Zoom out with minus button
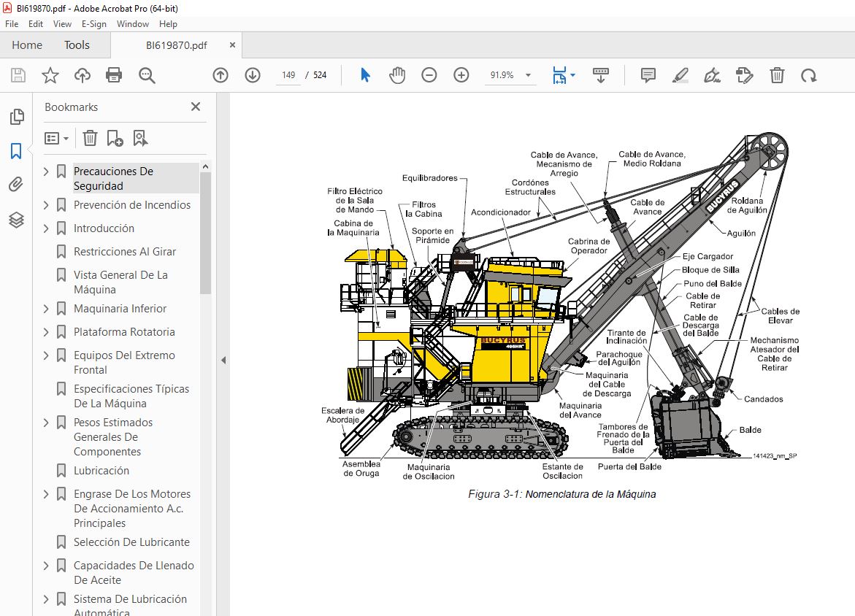 429,75
